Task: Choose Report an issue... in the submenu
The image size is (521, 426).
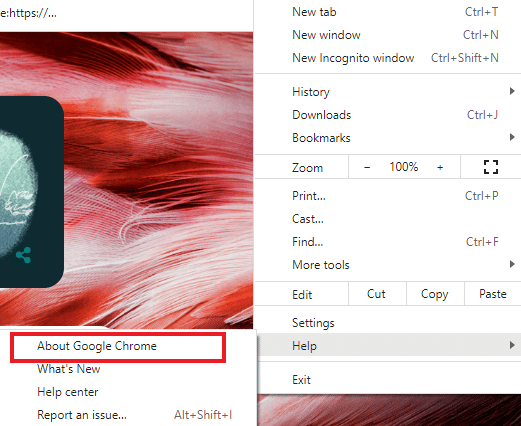Action: coord(128,415)
